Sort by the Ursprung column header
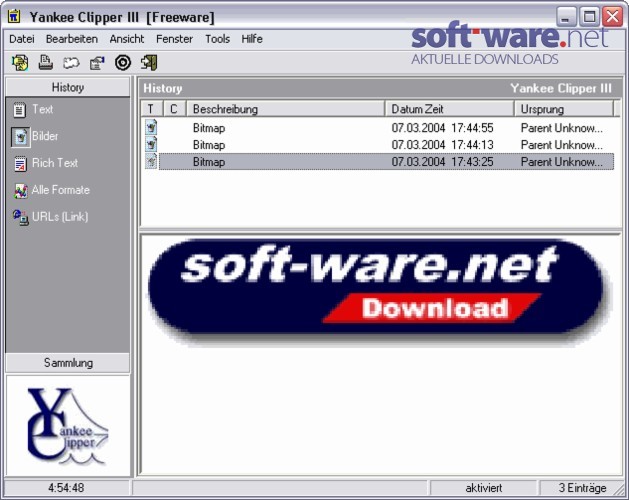 tap(564, 109)
